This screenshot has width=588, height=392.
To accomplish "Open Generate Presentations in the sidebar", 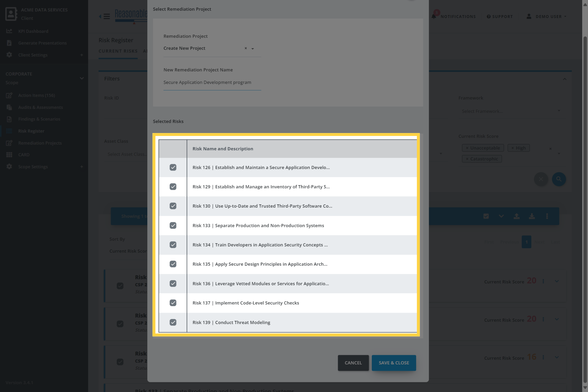I will click(x=42, y=43).
